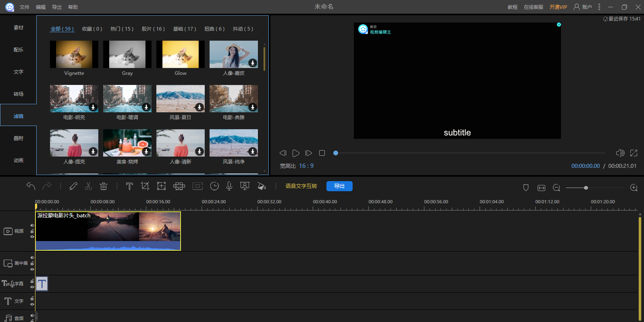This screenshot has height=322, width=644.
Task: Click the 语音文字互转 link
Action: pos(301,186)
